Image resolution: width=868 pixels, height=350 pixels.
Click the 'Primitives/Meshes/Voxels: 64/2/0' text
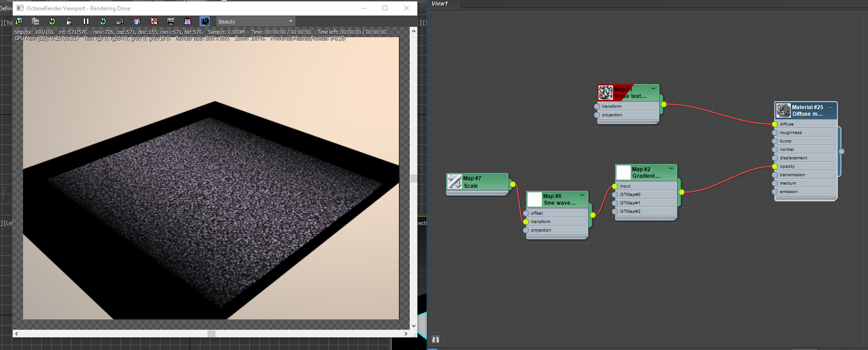(x=308, y=38)
